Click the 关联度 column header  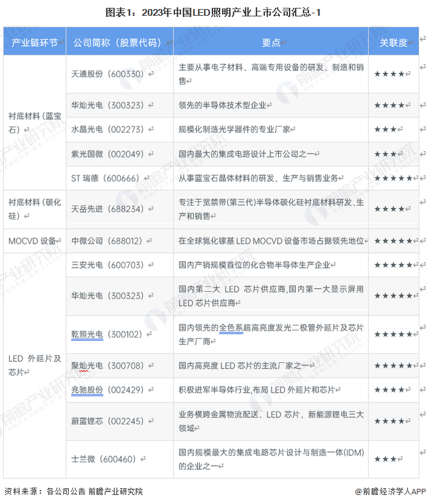394,43
